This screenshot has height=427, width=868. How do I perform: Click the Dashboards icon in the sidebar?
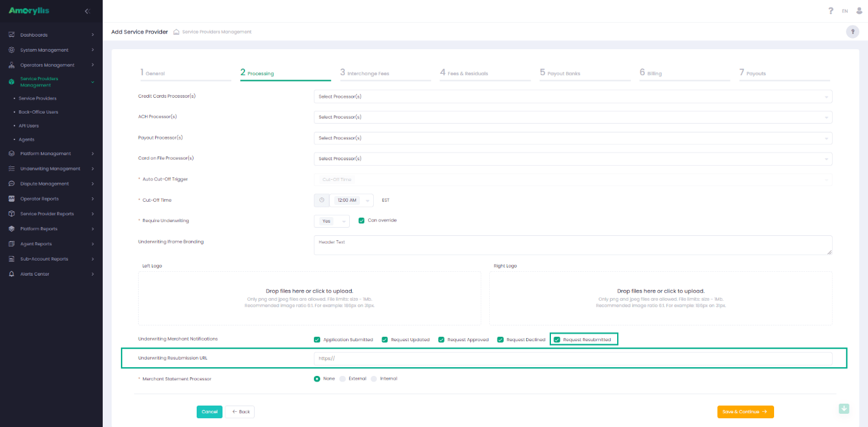[x=12, y=35]
